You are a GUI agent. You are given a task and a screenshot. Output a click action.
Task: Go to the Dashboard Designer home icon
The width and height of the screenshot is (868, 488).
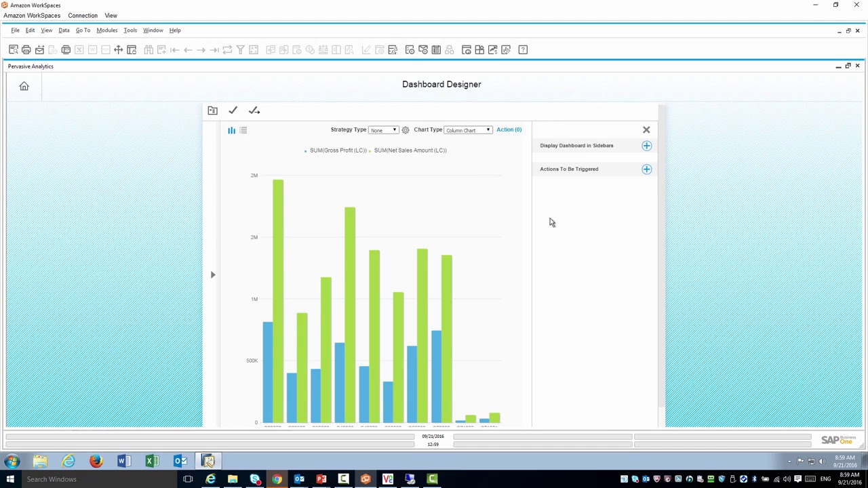pos(24,86)
